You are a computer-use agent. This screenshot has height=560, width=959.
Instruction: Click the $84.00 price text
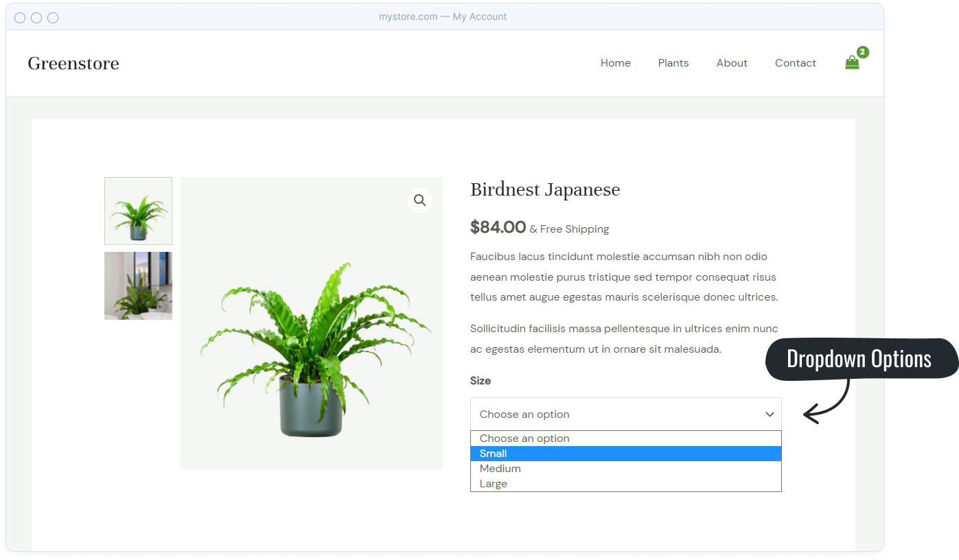[x=498, y=227]
